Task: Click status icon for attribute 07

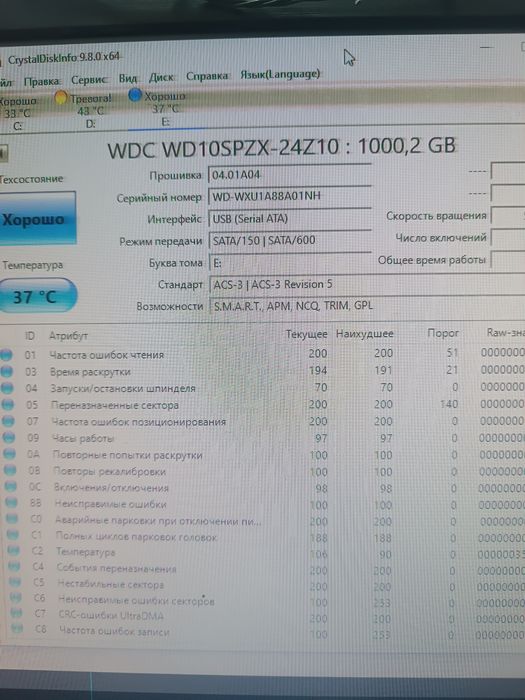Action: (8, 421)
